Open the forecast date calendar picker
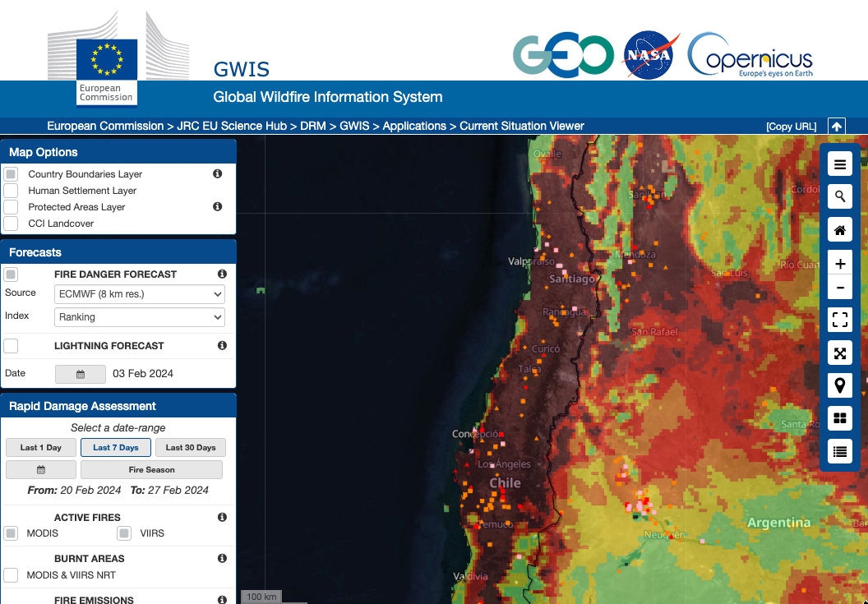The image size is (868, 604). point(80,373)
